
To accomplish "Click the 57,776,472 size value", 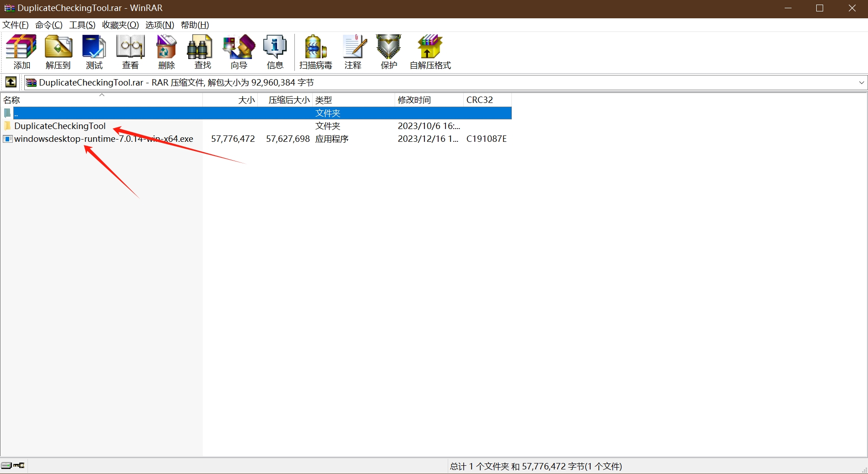I will coord(233,139).
